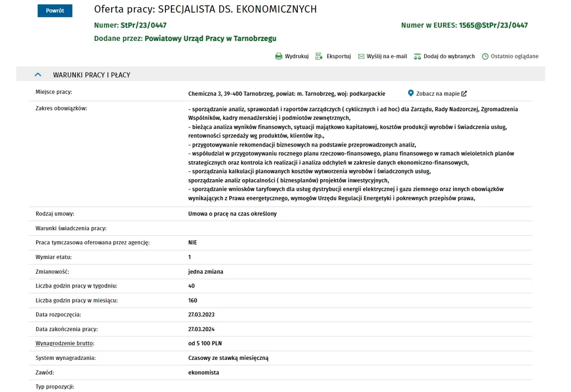The height and width of the screenshot is (392, 571).
Task: Click the System wynagradzania label
Action: point(65,358)
